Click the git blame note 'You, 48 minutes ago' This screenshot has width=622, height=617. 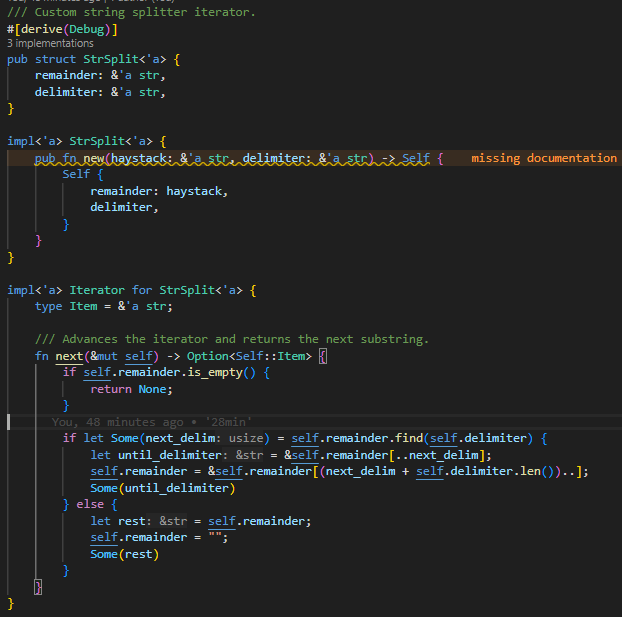coord(117,422)
